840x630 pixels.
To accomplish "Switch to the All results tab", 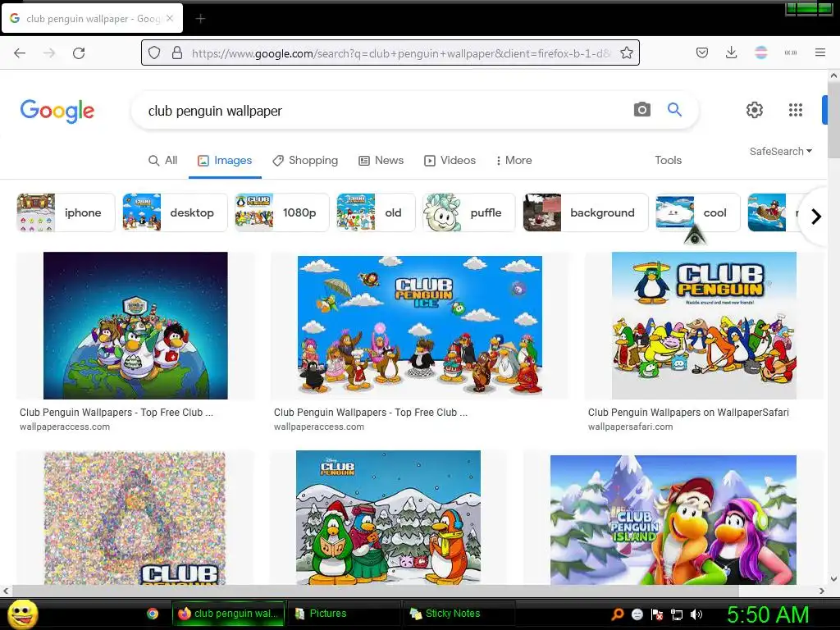I will tap(163, 160).
